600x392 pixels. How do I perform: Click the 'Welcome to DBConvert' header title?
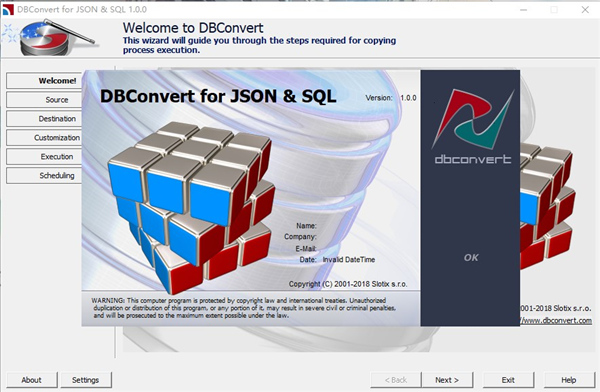point(193,28)
